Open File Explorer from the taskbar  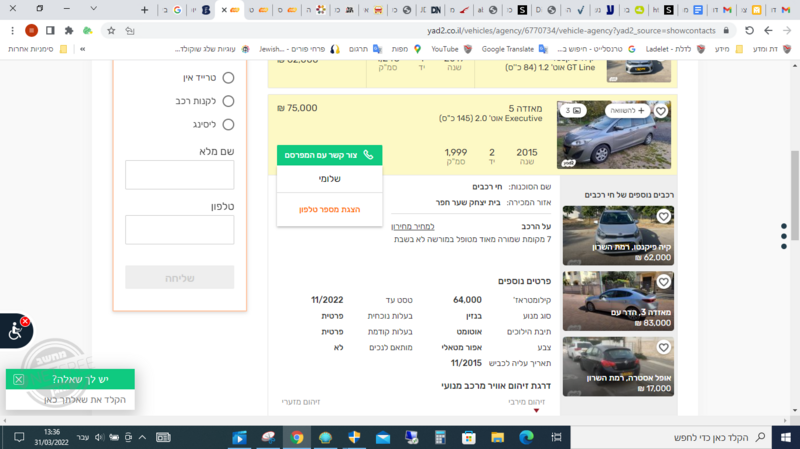coord(497,437)
